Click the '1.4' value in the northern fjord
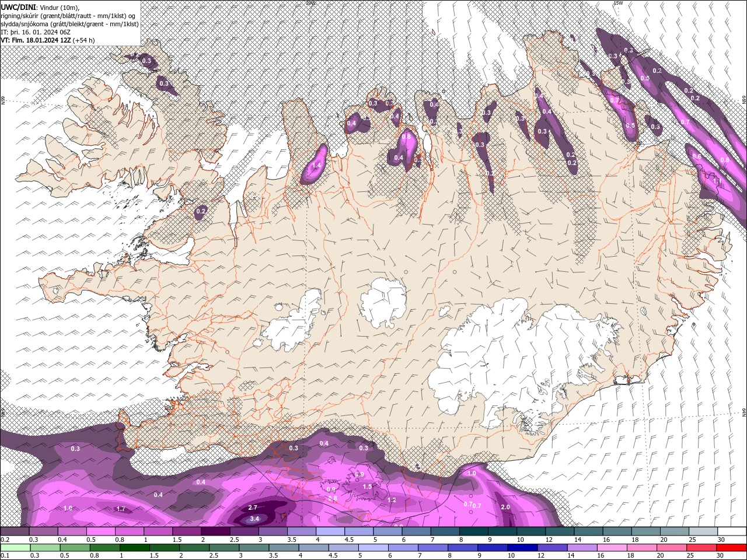The height and width of the screenshot is (560, 747). click(x=317, y=166)
